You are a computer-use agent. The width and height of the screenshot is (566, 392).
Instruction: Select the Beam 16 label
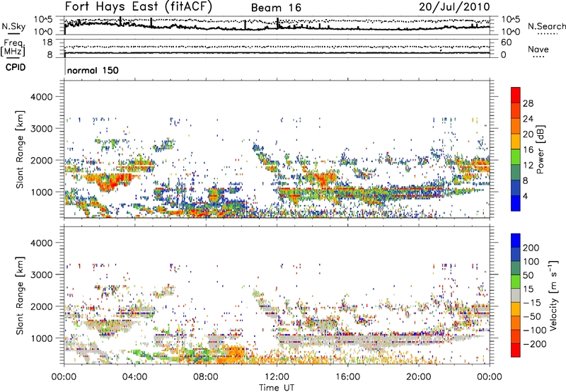[x=276, y=8]
